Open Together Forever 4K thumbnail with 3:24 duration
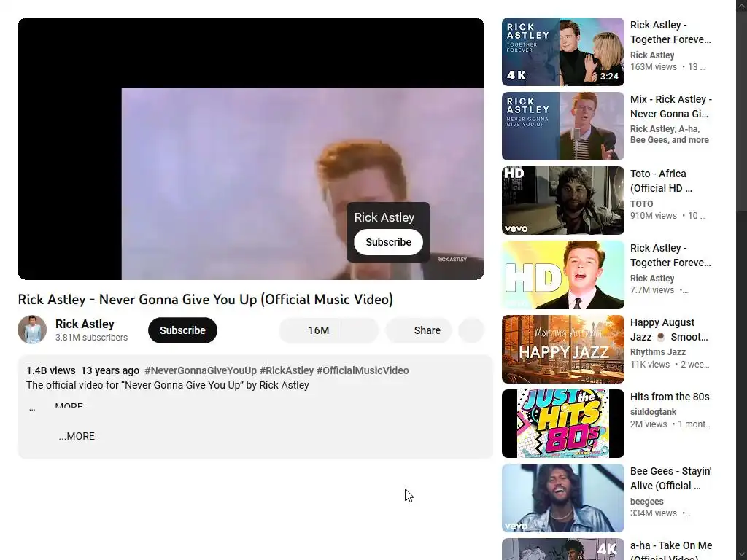 point(563,52)
